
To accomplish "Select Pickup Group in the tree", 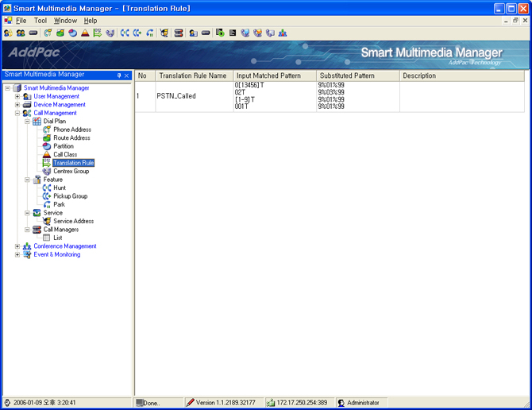I will (x=70, y=196).
